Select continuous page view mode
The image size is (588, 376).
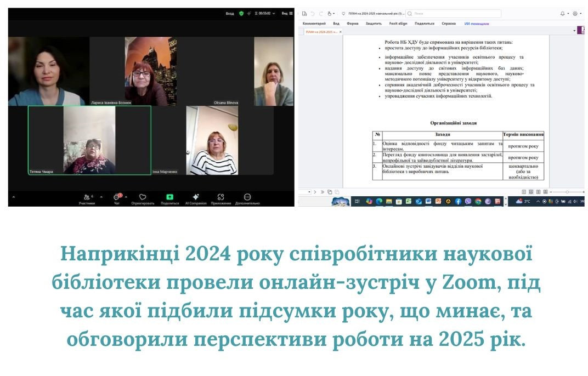pyautogui.click(x=531, y=192)
